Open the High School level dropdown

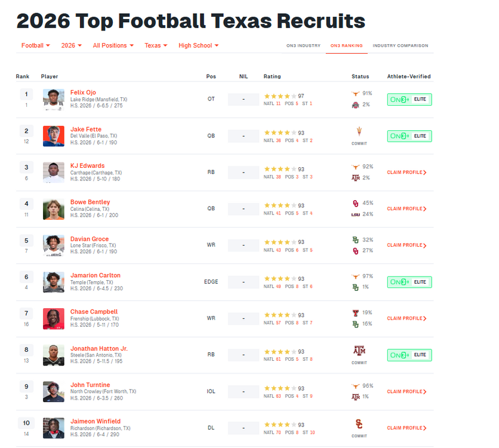click(x=198, y=45)
